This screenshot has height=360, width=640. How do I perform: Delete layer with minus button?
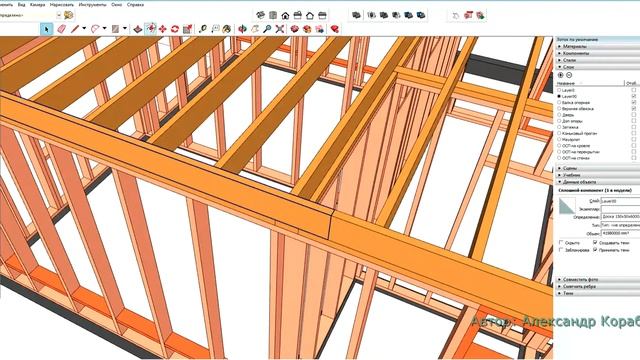click(x=569, y=75)
